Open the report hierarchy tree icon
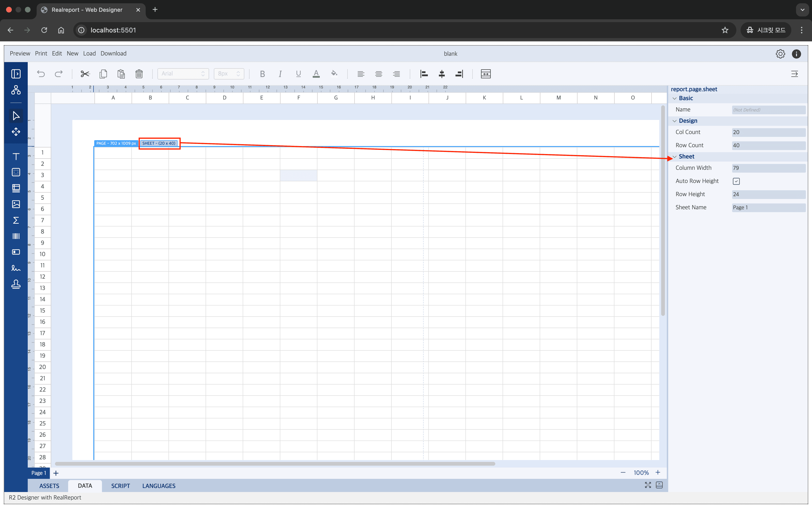The width and height of the screenshot is (812, 508). point(16,90)
